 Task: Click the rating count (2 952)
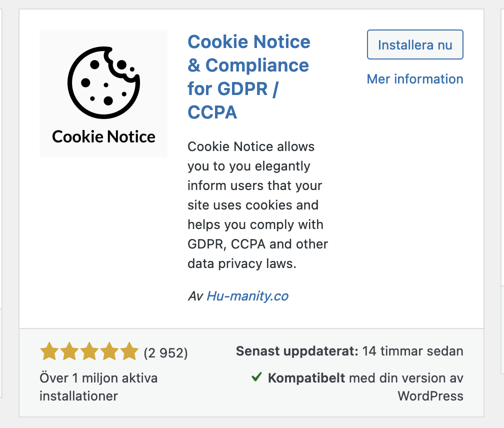point(165,353)
